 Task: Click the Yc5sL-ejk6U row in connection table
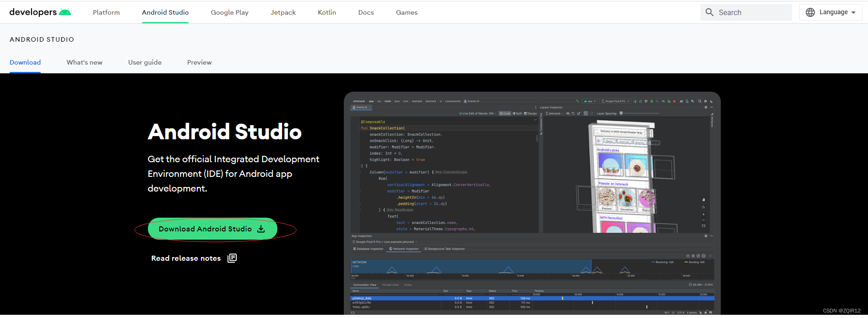point(532,307)
